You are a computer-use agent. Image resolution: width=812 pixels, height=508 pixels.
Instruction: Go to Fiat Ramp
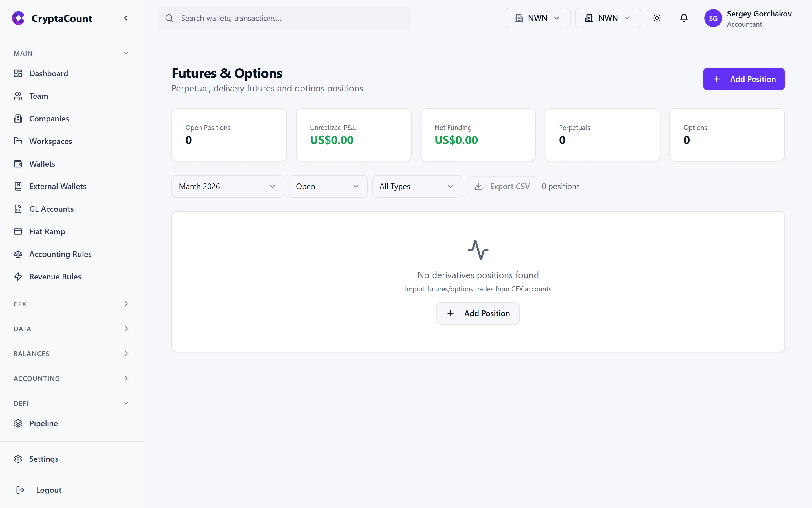pos(47,231)
